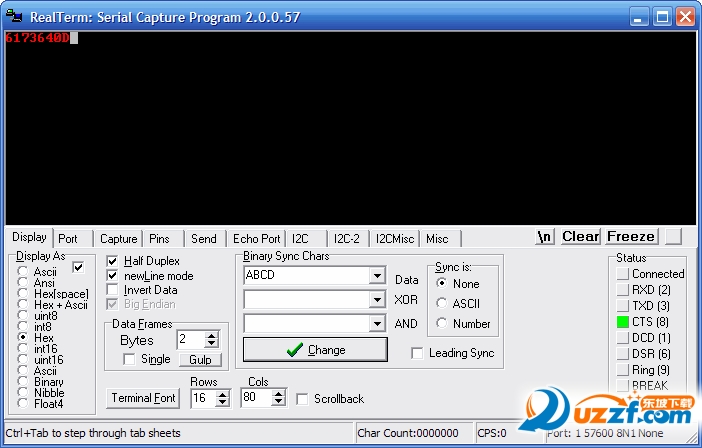Select the Hex display radio button
The height and width of the screenshot is (448, 702).
(x=22, y=337)
